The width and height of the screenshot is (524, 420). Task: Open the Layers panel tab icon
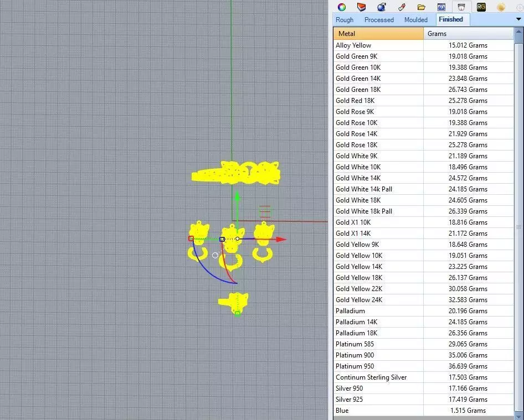361,7
